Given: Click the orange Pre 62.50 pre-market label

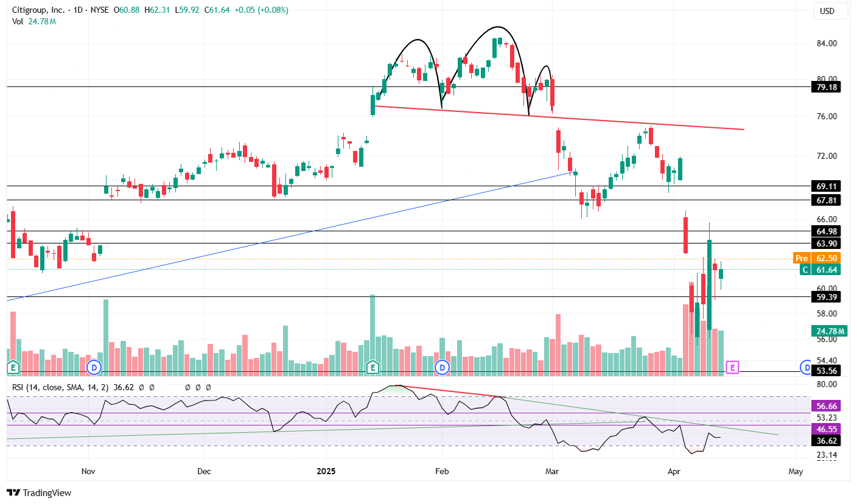Looking at the screenshot, I should (x=818, y=257).
